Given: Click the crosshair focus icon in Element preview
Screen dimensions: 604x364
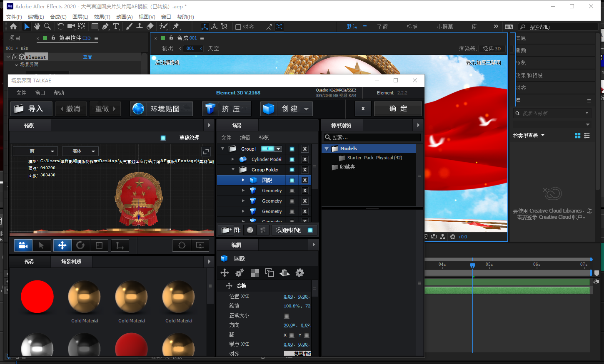Looking at the screenshot, I should click(x=182, y=245).
